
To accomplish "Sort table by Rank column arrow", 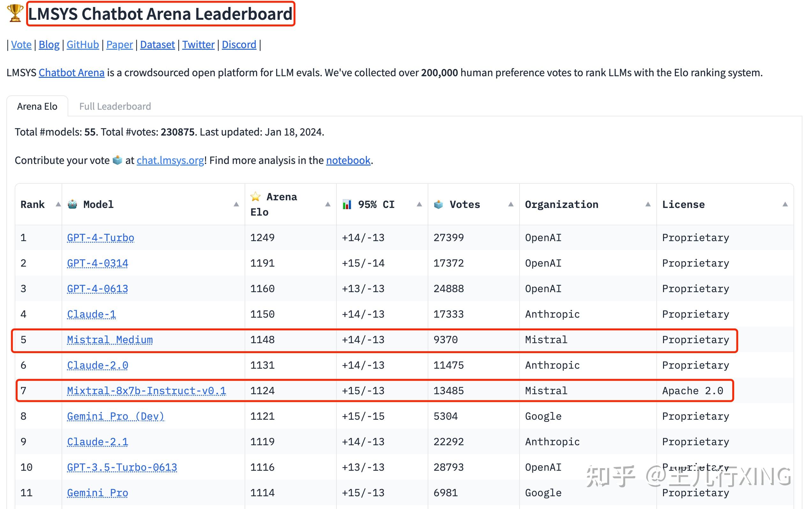I will point(58,204).
